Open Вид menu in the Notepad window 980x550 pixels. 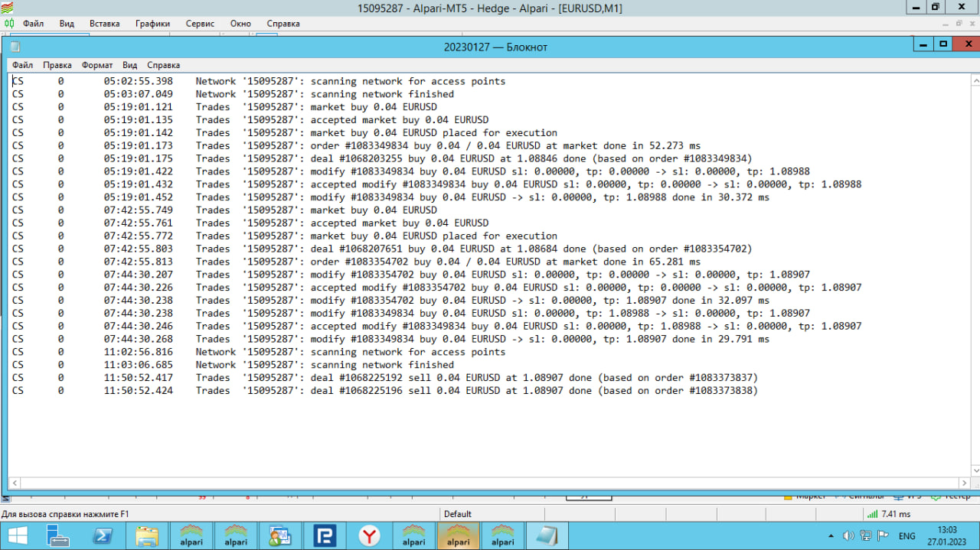coord(130,65)
